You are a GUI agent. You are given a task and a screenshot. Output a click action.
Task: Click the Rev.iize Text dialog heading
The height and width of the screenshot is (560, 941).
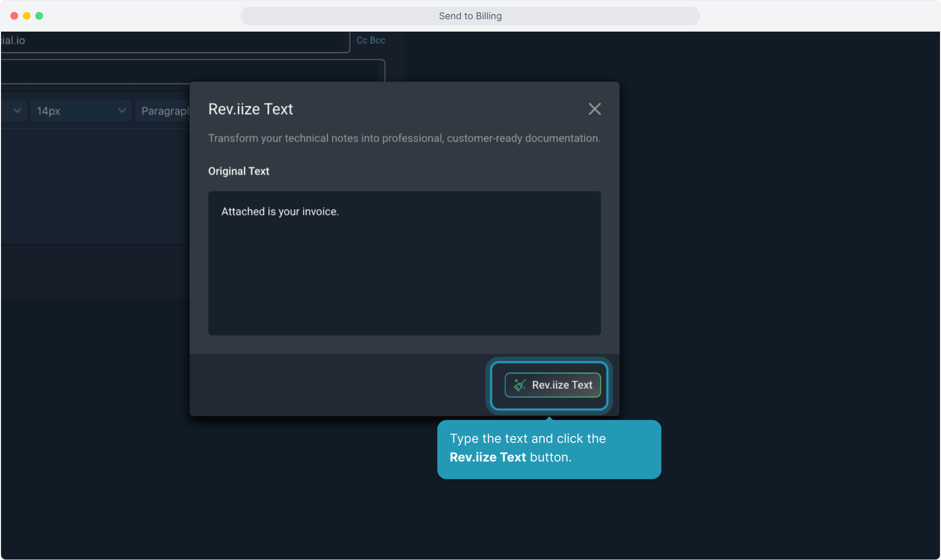[x=251, y=109]
